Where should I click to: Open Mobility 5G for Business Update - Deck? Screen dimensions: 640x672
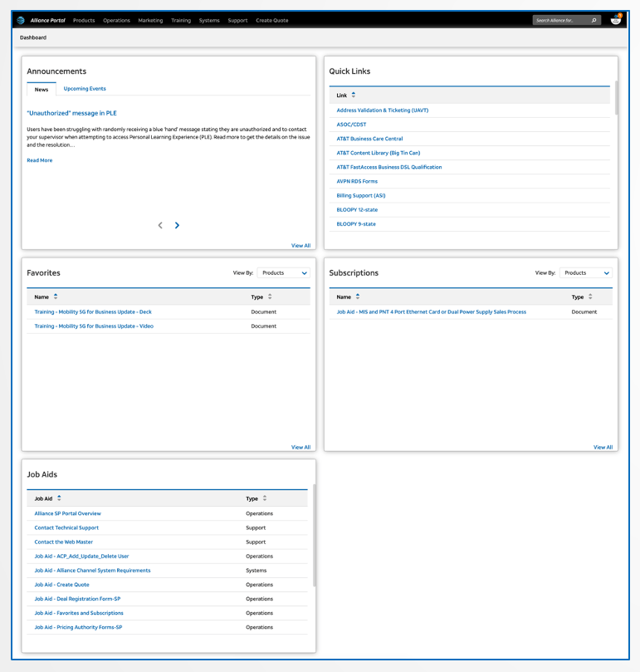coord(93,312)
